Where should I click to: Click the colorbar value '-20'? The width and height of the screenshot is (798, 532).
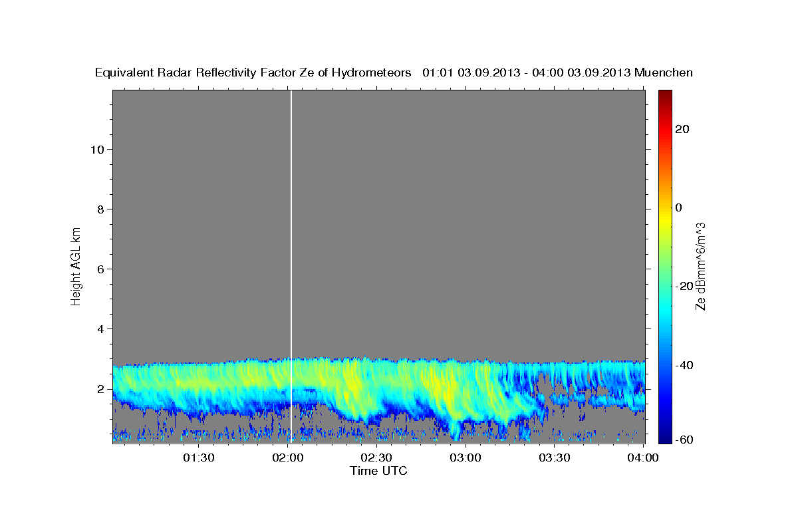[x=684, y=286]
